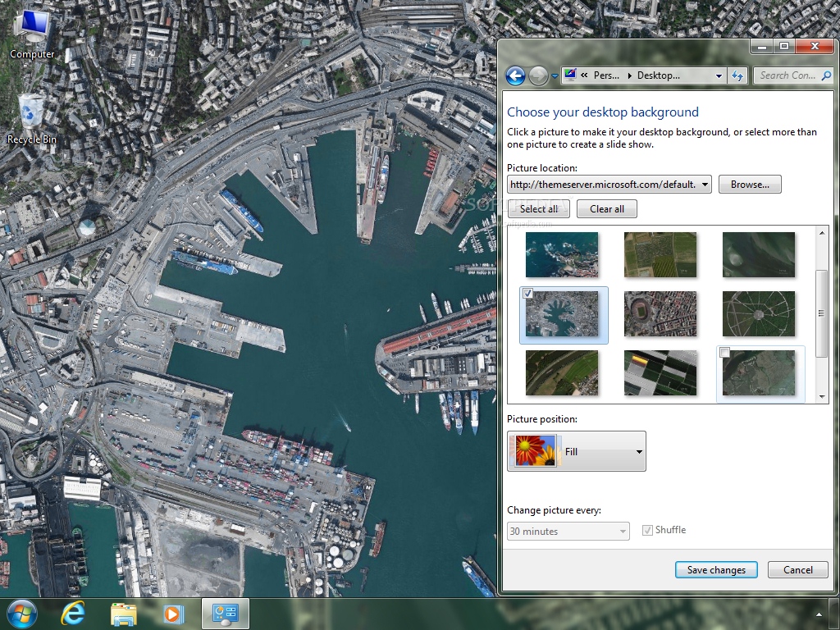Launch Internet Explorer from the taskbar
The image size is (840, 630).
coord(73,614)
